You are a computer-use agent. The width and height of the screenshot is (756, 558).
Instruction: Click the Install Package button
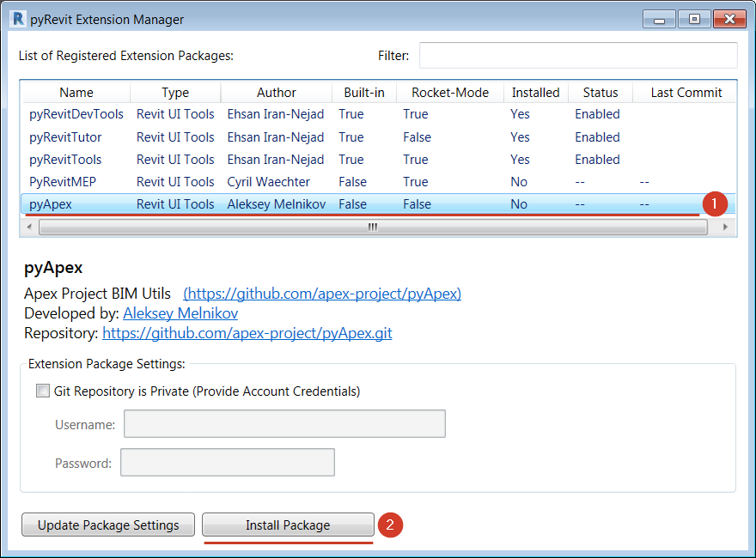tap(288, 525)
